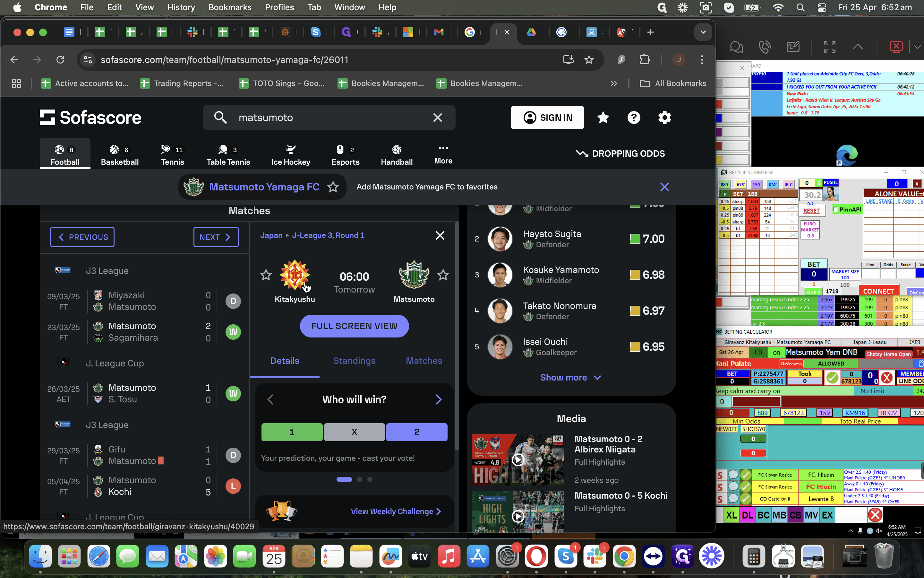Screen dimensions: 924x578
Task: Select the Basketball sport tab
Action: click(x=119, y=154)
